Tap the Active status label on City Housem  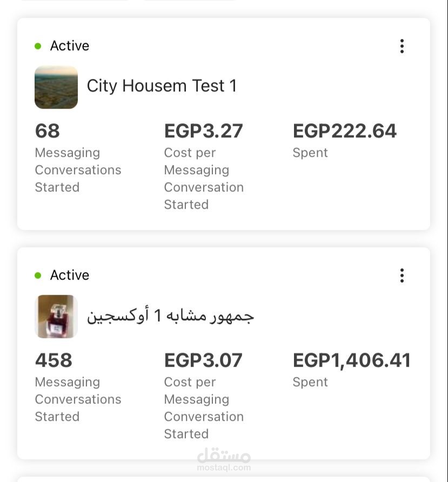(70, 46)
